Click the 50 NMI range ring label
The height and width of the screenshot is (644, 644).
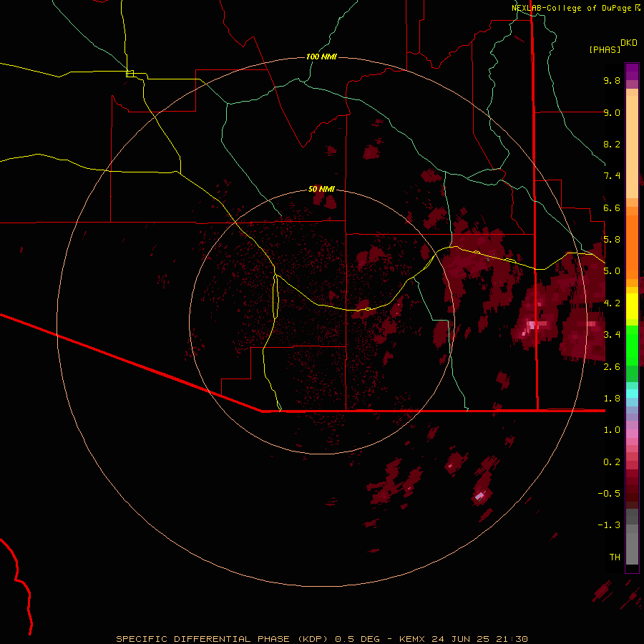321,189
